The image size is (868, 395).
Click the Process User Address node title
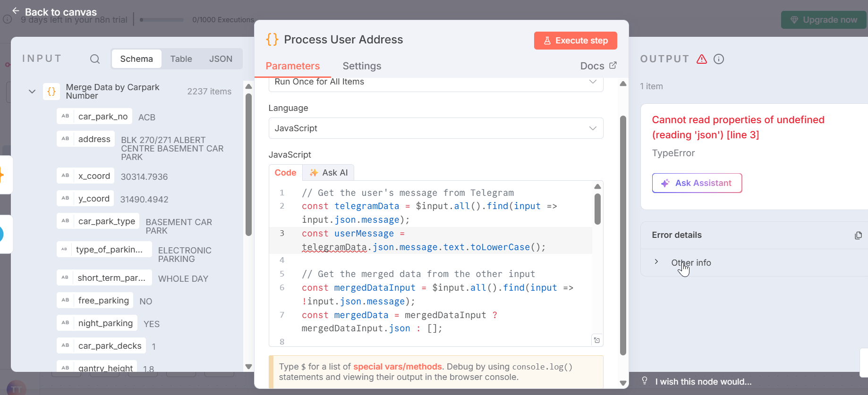tap(343, 40)
